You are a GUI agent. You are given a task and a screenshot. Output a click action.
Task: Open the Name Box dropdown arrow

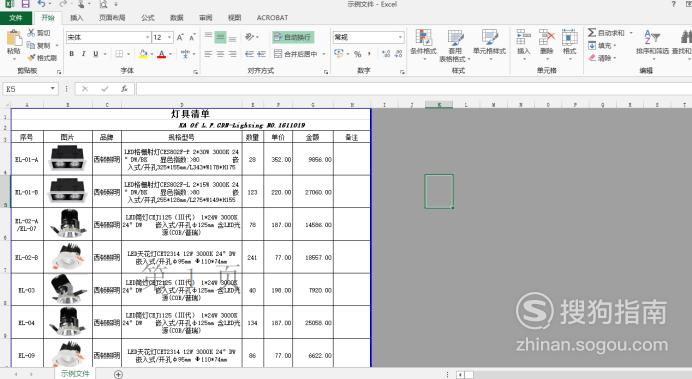click(x=53, y=89)
